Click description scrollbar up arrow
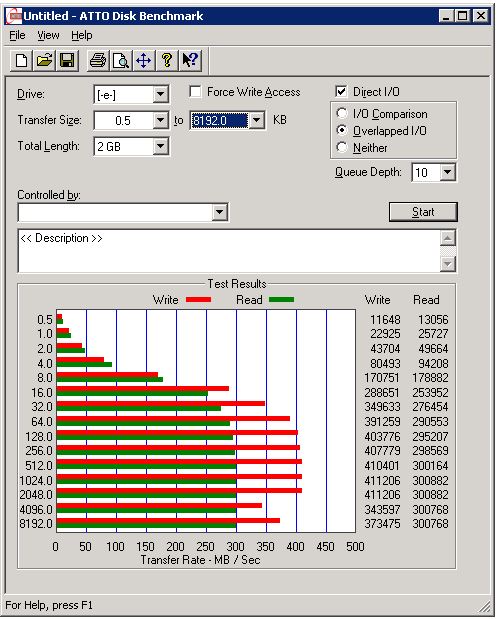The width and height of the screenshot is (497, 619). pyautogui.click(x=448, y=238)
